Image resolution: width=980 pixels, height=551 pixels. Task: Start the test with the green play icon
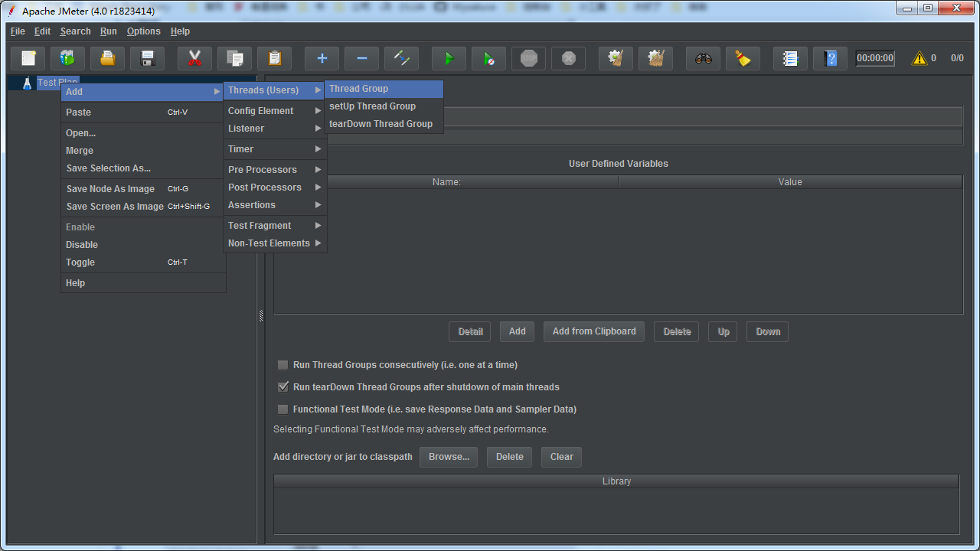[x=449, y=58]
